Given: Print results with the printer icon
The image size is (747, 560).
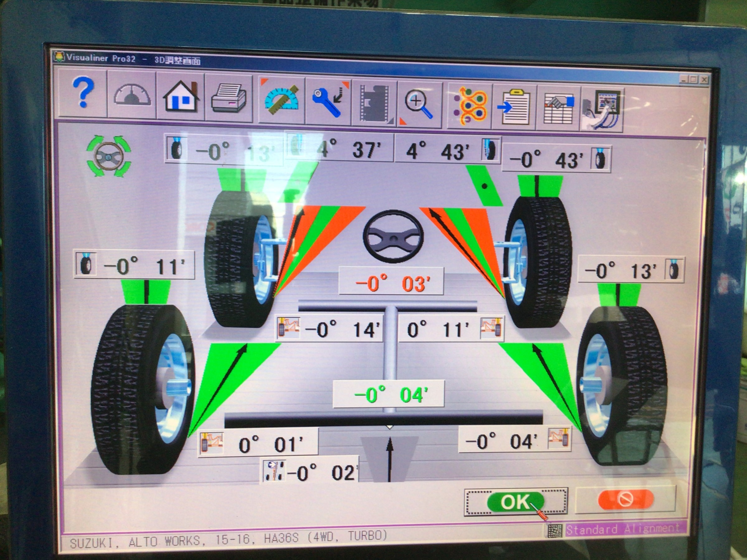Looking at the screenshot, I should click(x=229, y=98).
